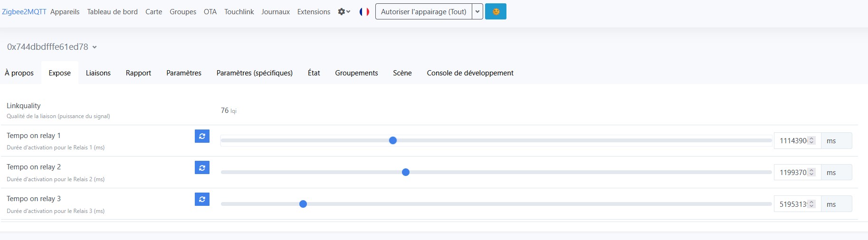
Task: Open the OTA updates page
Action: [210, 12]
